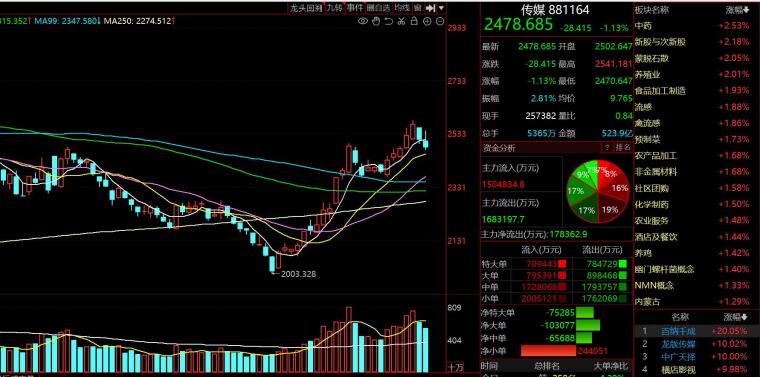Click the question mark help icon in 资金分析
Viewport: 760px width, 377px height.
tap(607, 147)
